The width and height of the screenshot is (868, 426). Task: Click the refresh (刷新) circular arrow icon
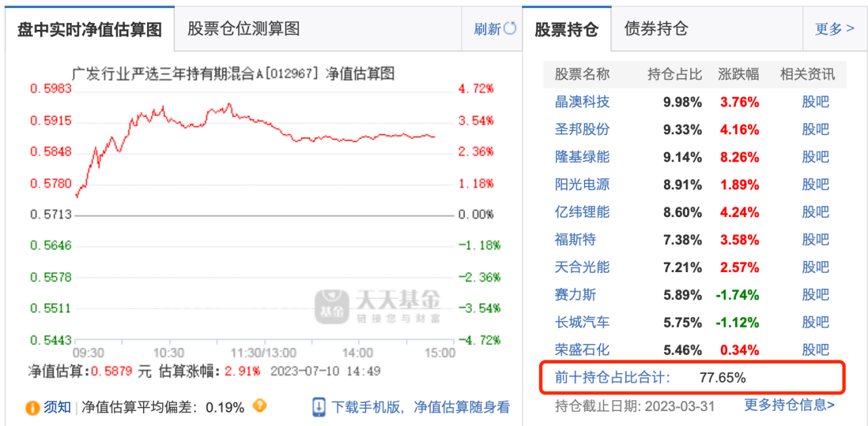pyautogui.click(x=510, y=28)
